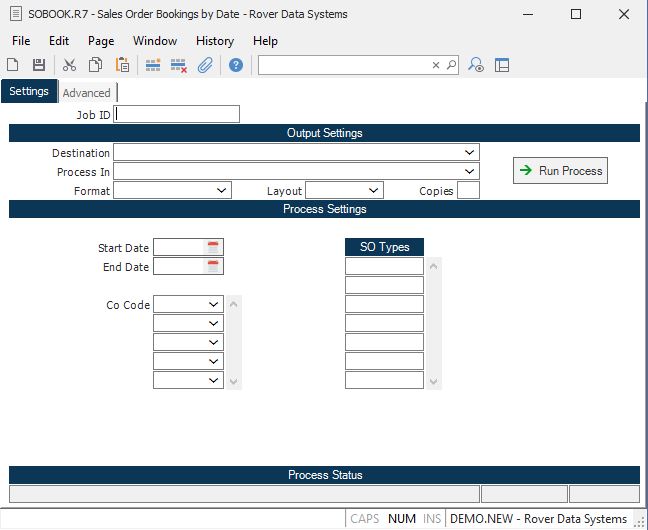Open the End Date calendar picker
Viewport: 648px width, 530px height.
(x=213, y=266)
